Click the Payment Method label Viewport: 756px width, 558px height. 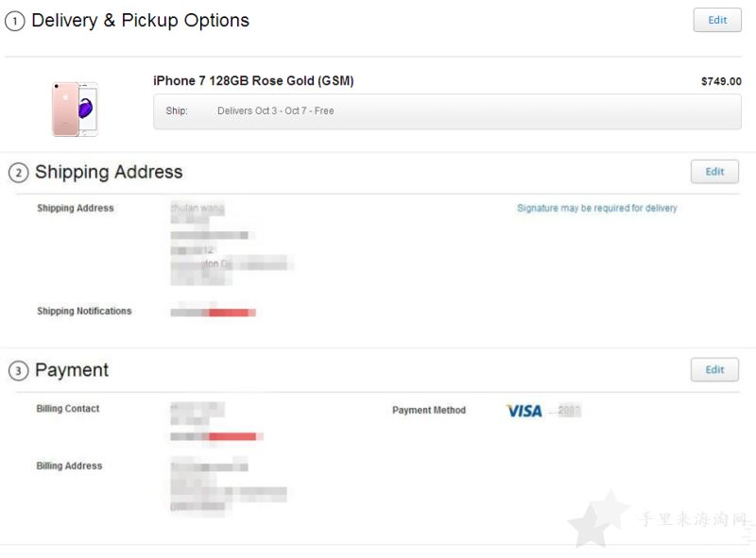coord(429,410)
